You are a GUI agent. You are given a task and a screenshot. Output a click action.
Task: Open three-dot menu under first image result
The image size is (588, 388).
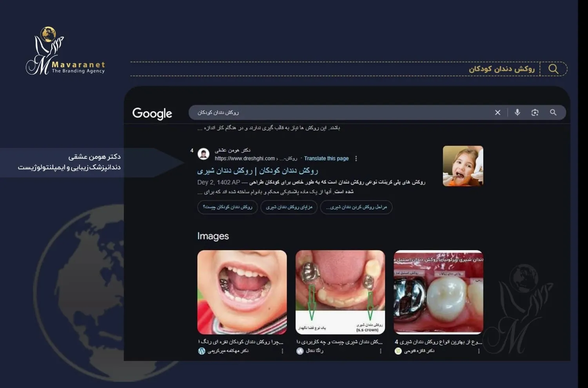click(282, 351)
